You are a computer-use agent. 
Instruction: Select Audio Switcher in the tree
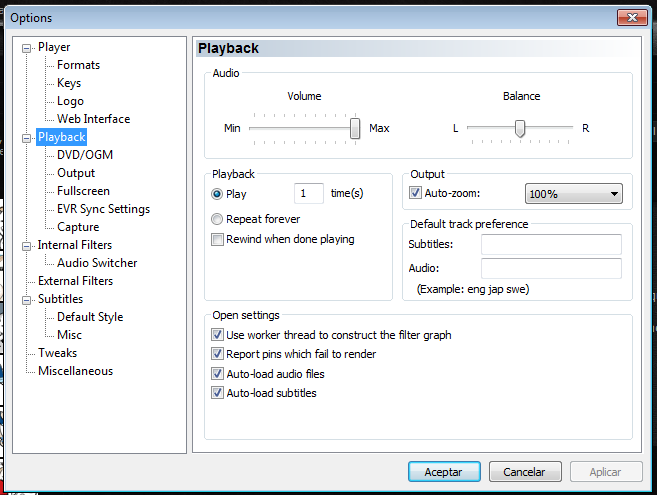coord(97,263)
